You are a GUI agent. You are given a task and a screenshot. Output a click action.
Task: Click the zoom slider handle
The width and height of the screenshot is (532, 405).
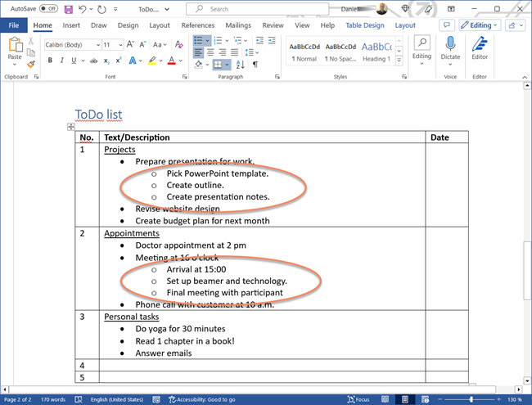(x=471, y=399)
